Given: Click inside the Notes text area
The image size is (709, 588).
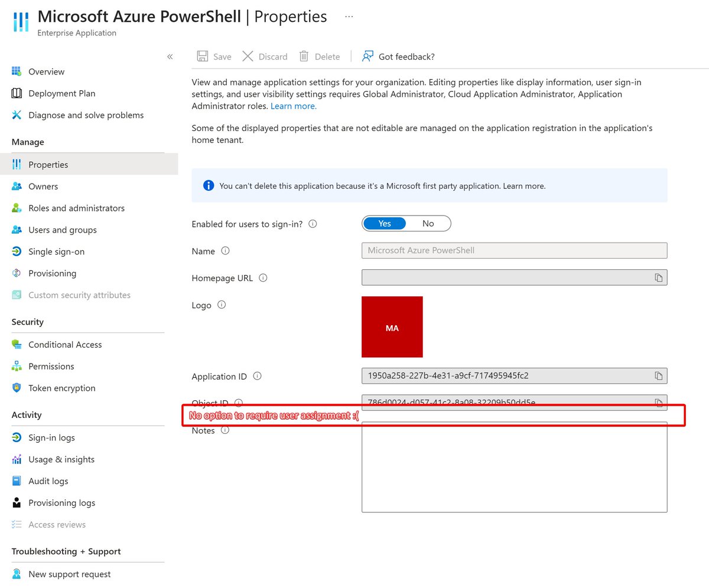Looking at the screenshot, I should click(x=514, y=466).
